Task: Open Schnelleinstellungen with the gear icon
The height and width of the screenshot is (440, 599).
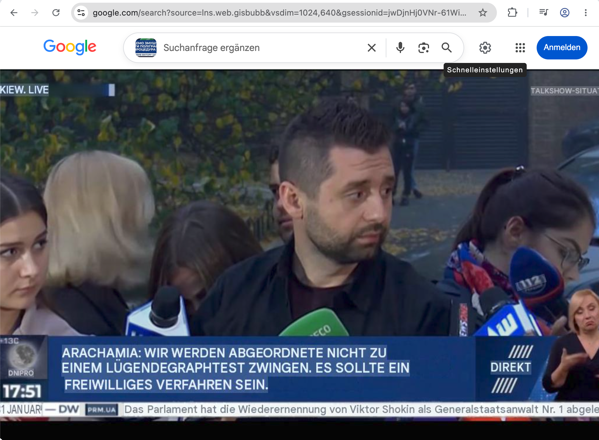Action: pos(485,48)
